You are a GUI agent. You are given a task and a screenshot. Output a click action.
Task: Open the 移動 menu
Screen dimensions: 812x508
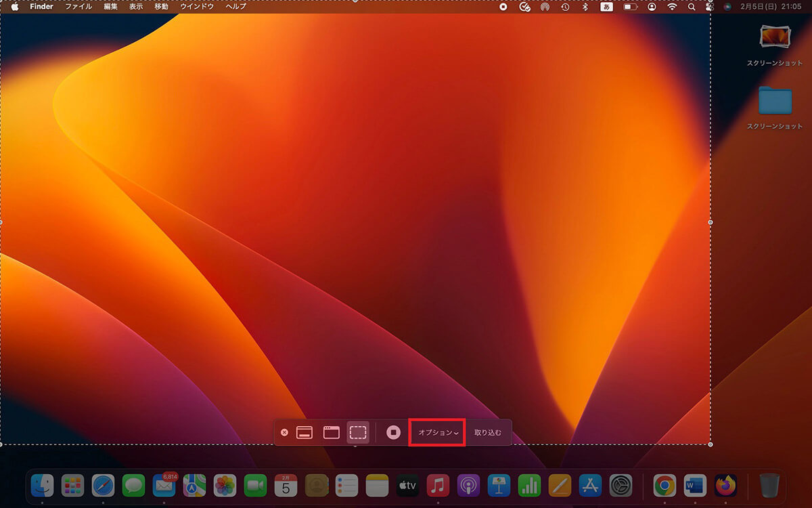(x=161, y=7)
